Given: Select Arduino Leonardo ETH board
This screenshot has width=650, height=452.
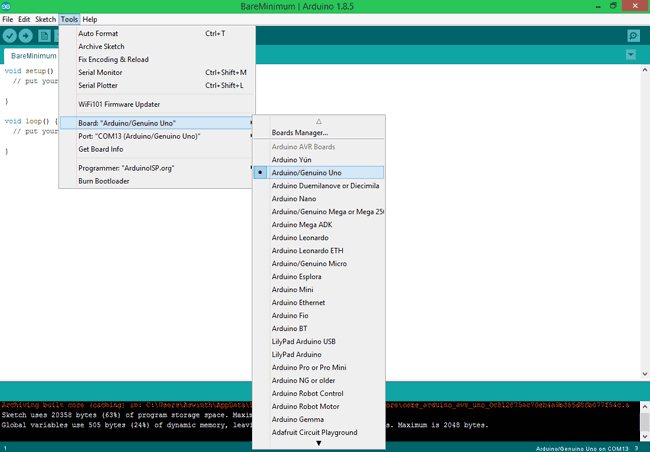Looking at the screenshot, I should pyautogui.click(x=319, y=250).
